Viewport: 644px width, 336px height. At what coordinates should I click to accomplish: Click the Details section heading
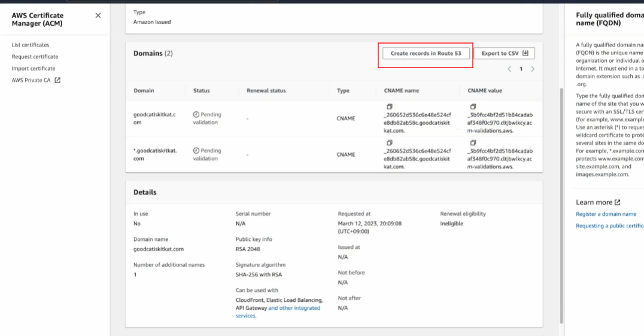145,193
